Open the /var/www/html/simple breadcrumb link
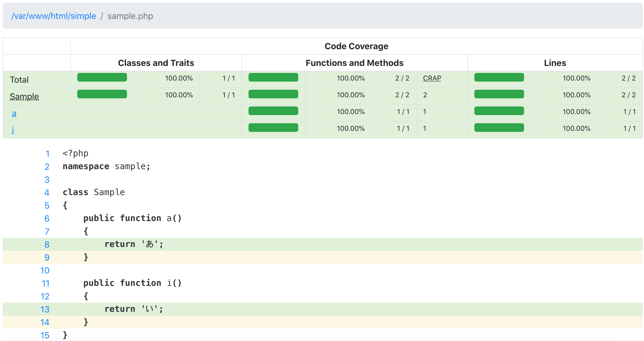The image size is (644, 341). click(53, 16)
